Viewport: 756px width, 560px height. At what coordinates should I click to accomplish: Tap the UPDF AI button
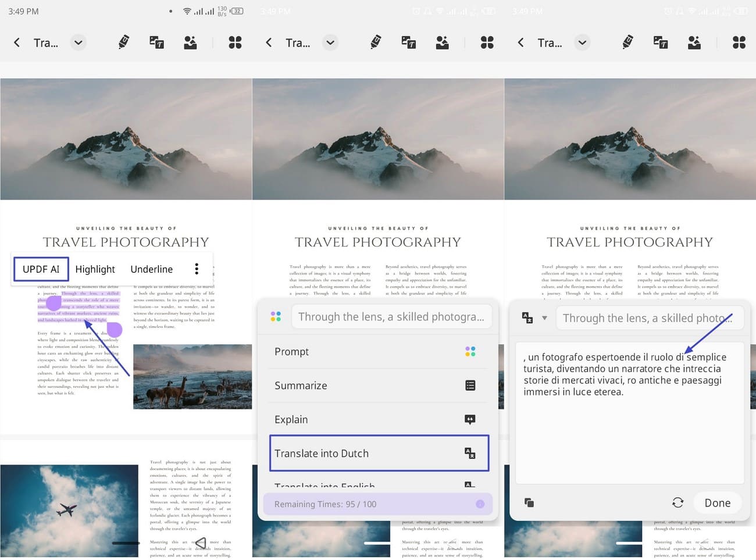[x=41, y=269]
